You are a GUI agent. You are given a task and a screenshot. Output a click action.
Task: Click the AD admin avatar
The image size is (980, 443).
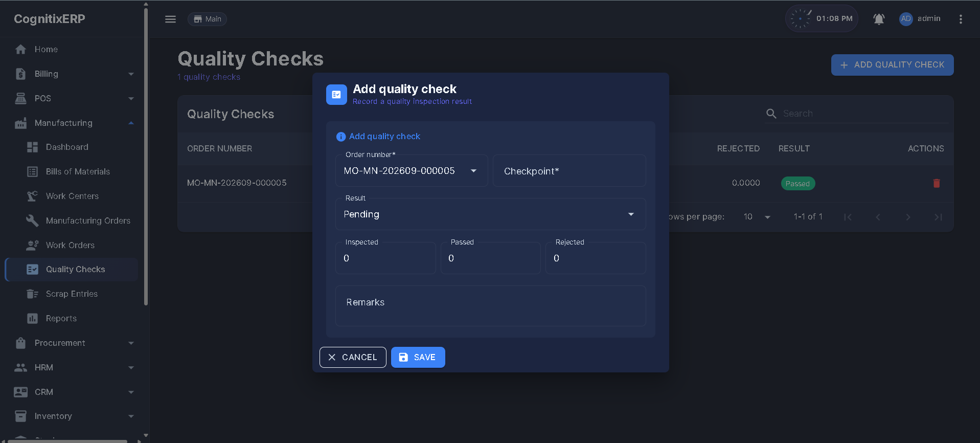906,19
